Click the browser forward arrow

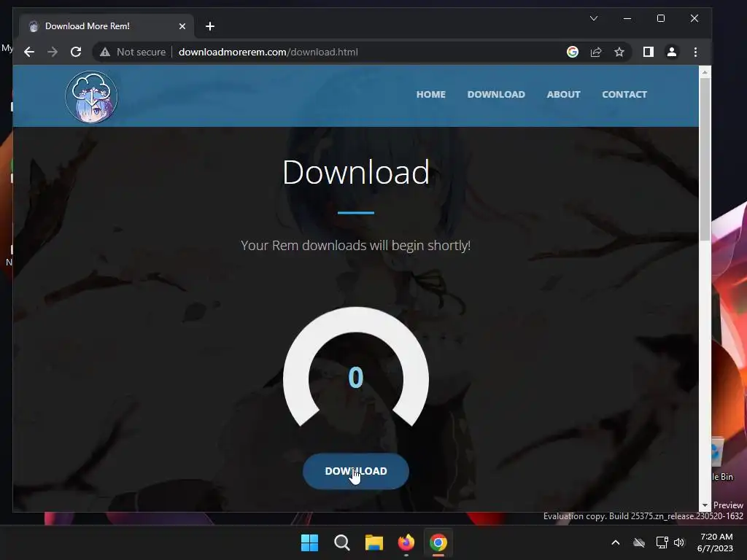(x=53, y=52)
